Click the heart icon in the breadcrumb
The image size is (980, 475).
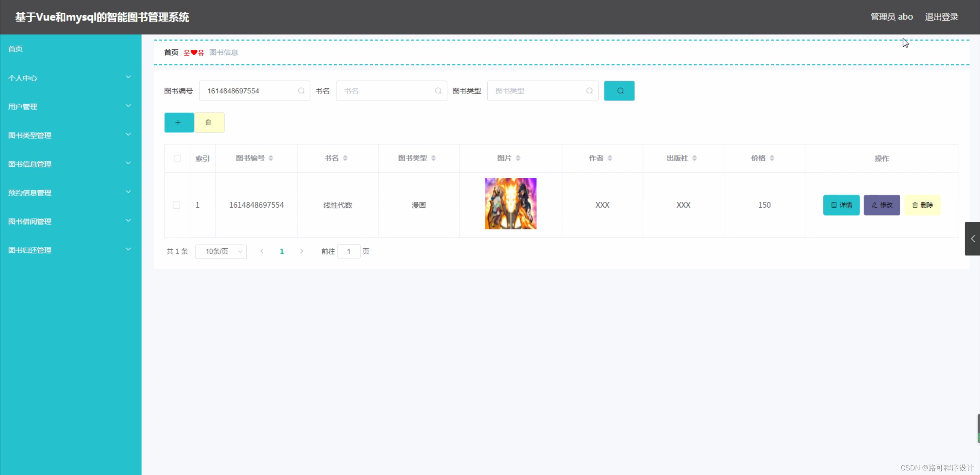(193, 52)
